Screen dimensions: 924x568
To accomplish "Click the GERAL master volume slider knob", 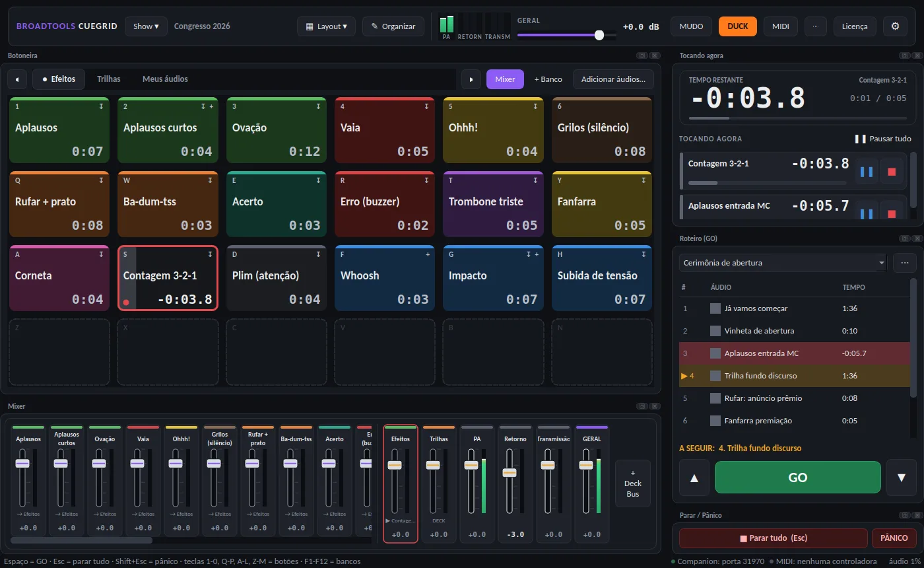I will (x=599, y=35).
